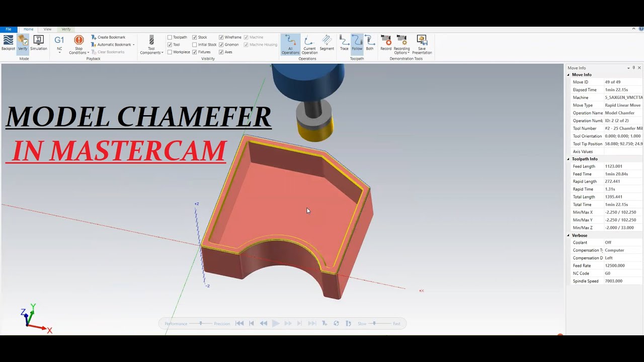Screen dimensions: 644x362
Task: Rewind the simulation playback
Action: (x=264, y=323)
